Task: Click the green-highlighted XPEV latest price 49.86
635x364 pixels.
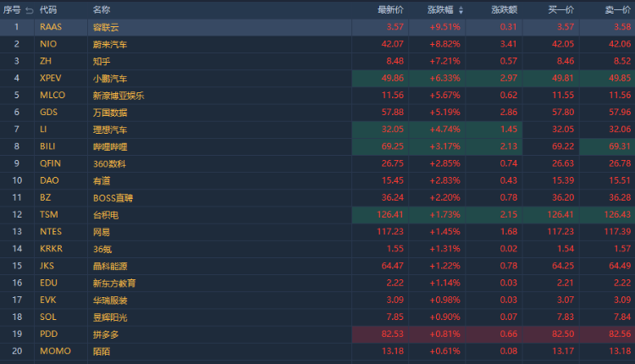Action: 390,78
